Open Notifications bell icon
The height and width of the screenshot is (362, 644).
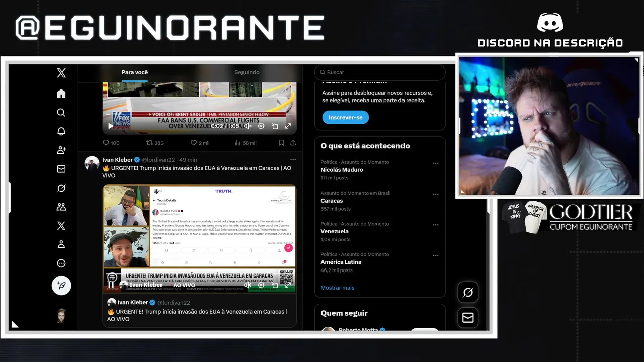pos(61,131)
